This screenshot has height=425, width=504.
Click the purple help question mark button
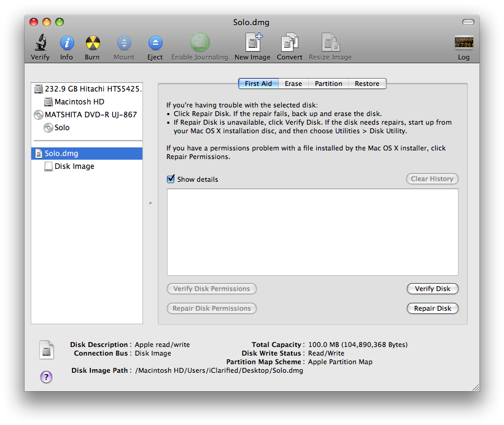click(46, 377)
